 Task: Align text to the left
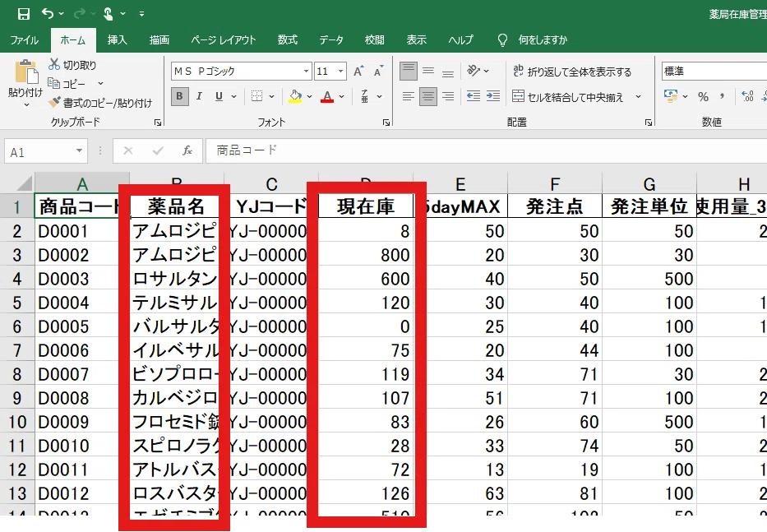coord(408,96)
